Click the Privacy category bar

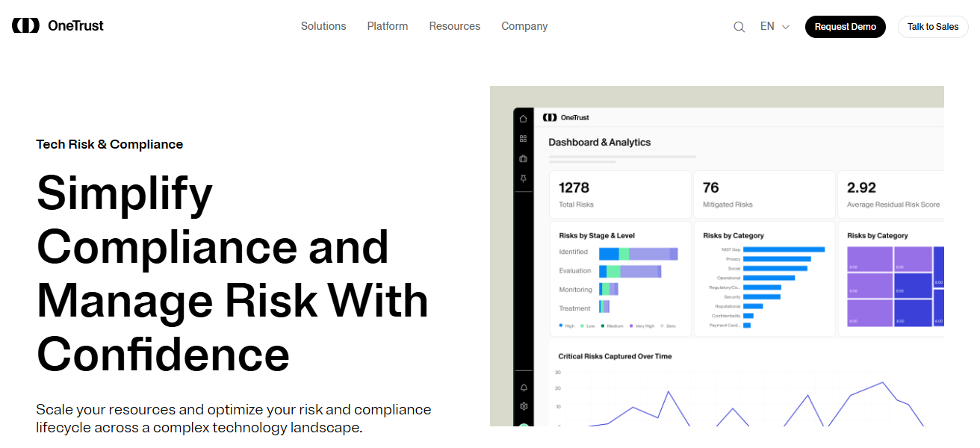point(778,259)
